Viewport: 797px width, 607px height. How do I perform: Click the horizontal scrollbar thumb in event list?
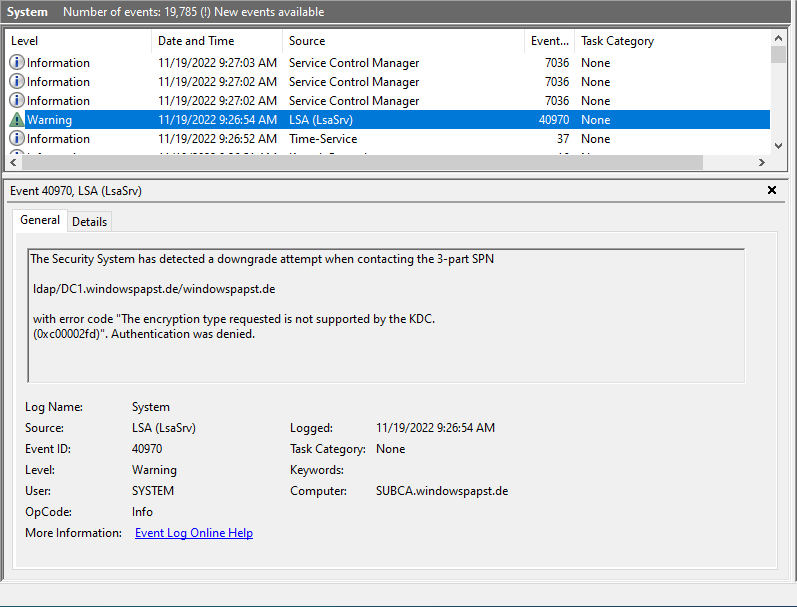tap(360, 162)
